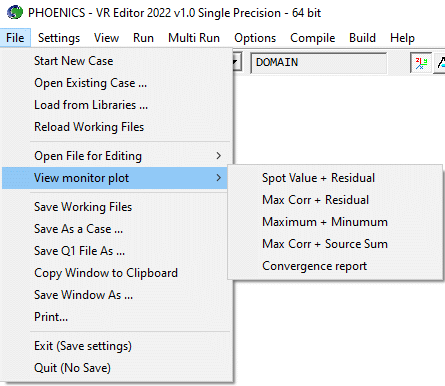This screenshot has width=445, height=386.
Task: Open the Compile menu
Action: click(x=312, y=38)
